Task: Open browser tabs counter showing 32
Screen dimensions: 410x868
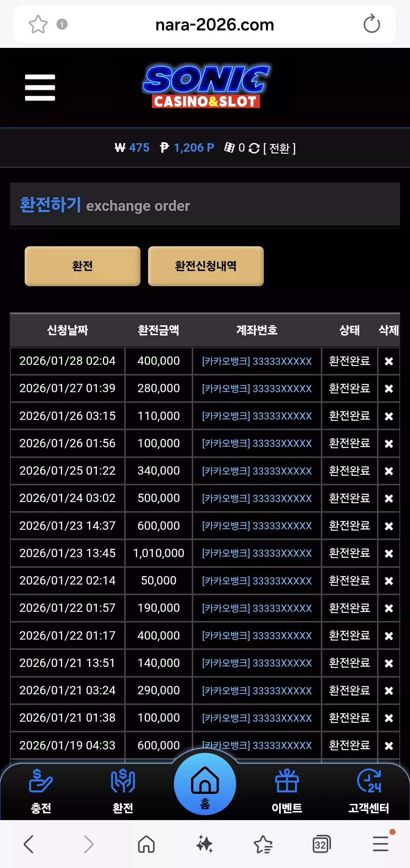Action: click(x=321, y=844)
